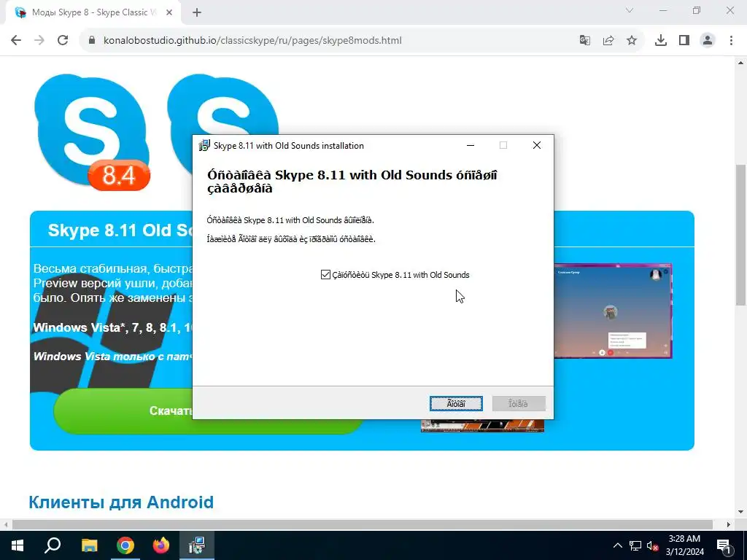Open the notification center icon
Viewport: 747px width, 560px height.
(x=724, y=545)
